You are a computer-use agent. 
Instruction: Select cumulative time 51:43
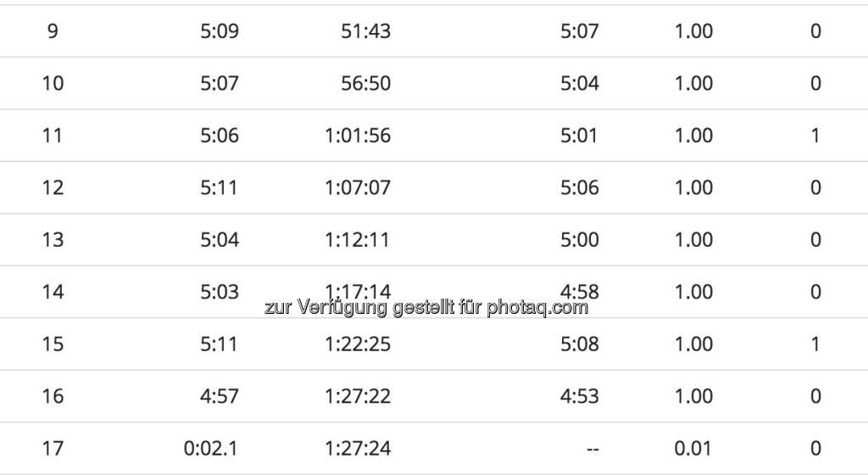(x=364, y=31)
